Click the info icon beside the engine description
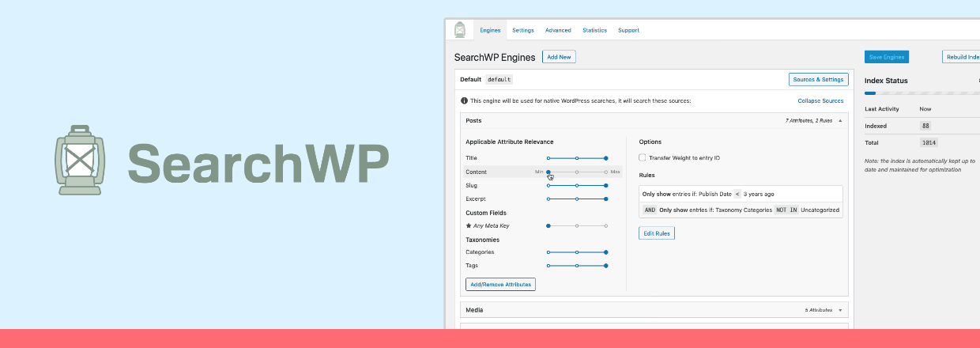 464,101
